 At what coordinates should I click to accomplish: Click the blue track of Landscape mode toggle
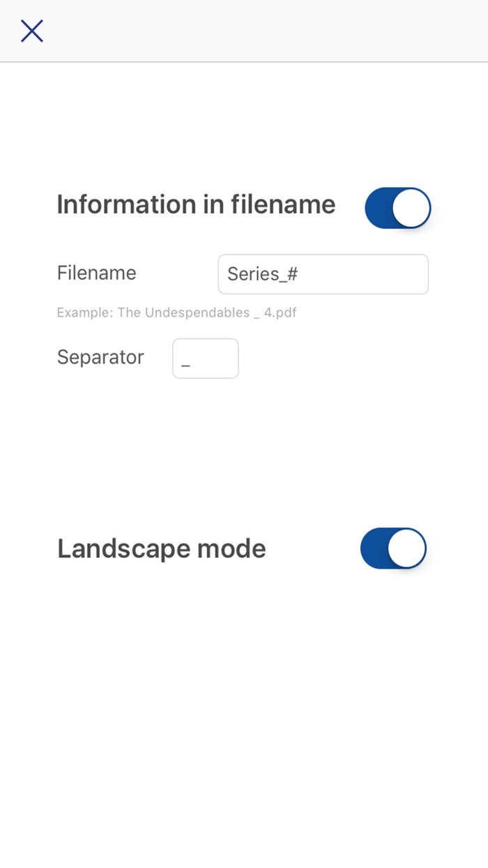(x=373, y=548)
